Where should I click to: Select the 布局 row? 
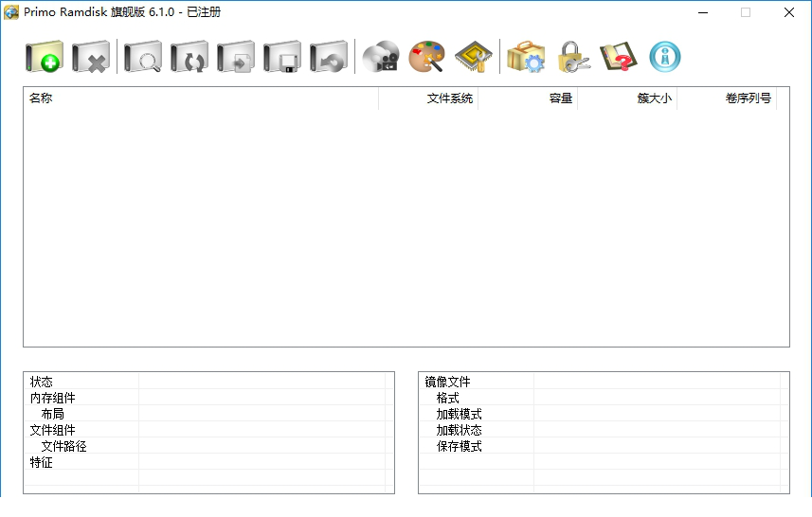(208, 414)
